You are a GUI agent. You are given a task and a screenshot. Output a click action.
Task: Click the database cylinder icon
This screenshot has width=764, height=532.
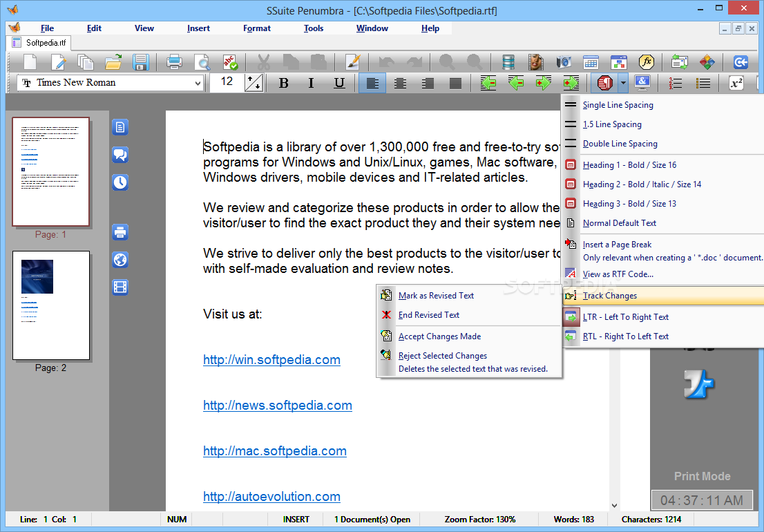click(x=508, y=62)
